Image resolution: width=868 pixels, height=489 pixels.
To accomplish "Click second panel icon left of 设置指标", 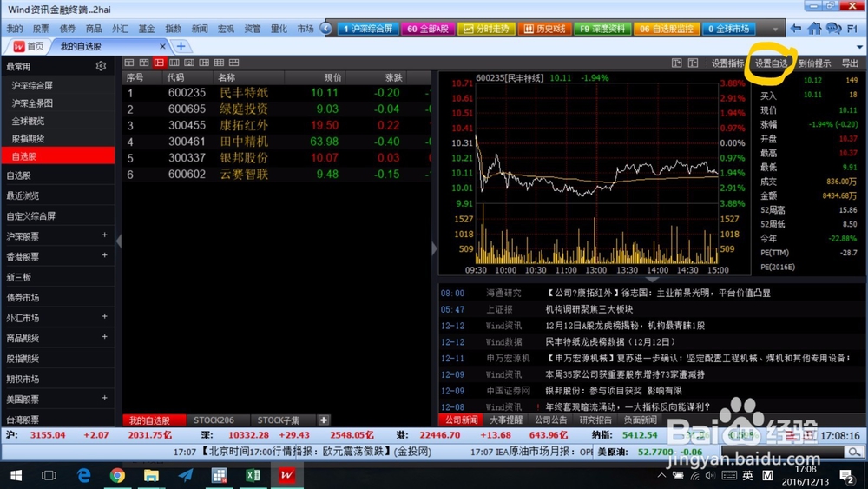I will (693, 63).
